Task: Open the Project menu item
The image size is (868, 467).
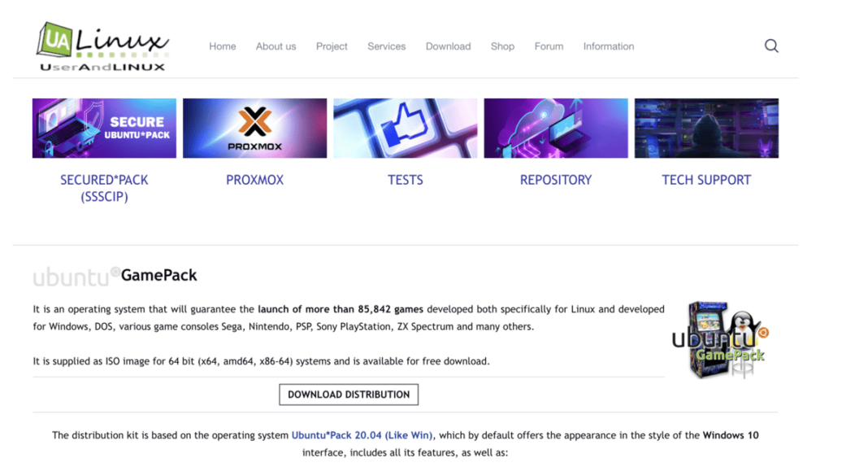Action: (332, 46)
